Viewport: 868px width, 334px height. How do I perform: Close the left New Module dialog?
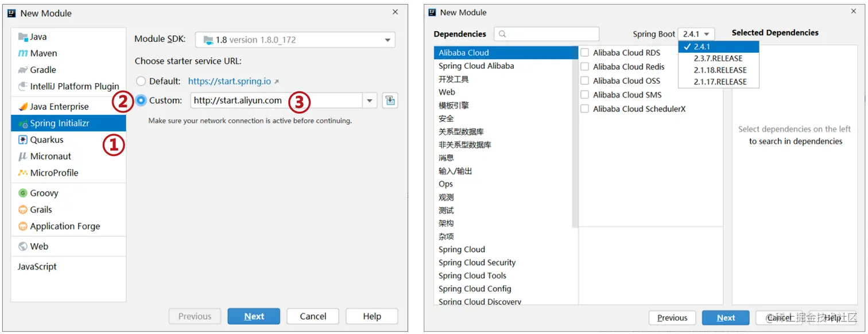[395, 12]
